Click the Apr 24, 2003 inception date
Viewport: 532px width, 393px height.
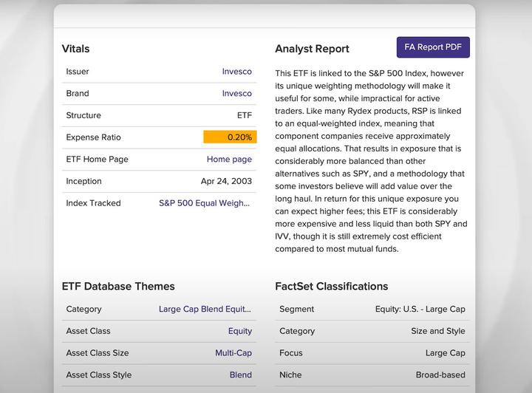[x=226, y=182]
